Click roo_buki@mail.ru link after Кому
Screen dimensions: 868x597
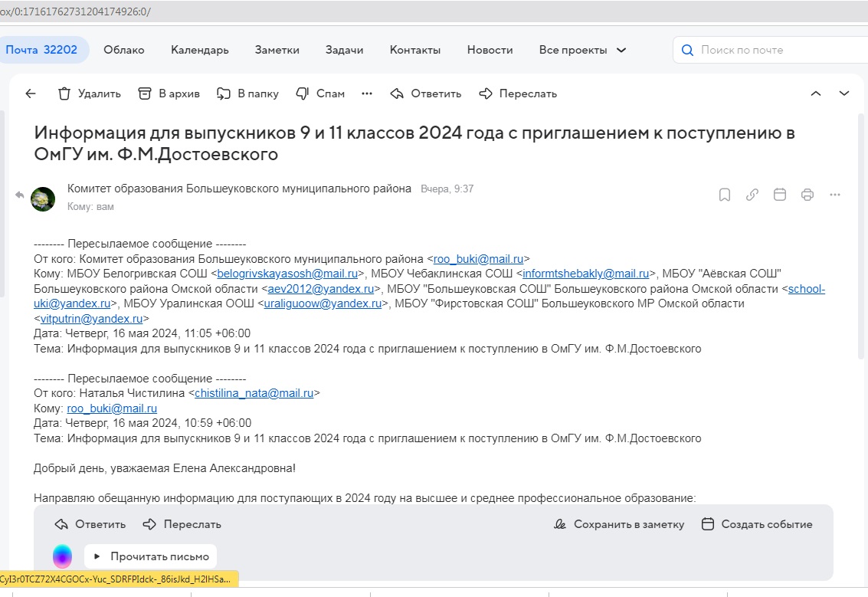click(x=112, y=408)
